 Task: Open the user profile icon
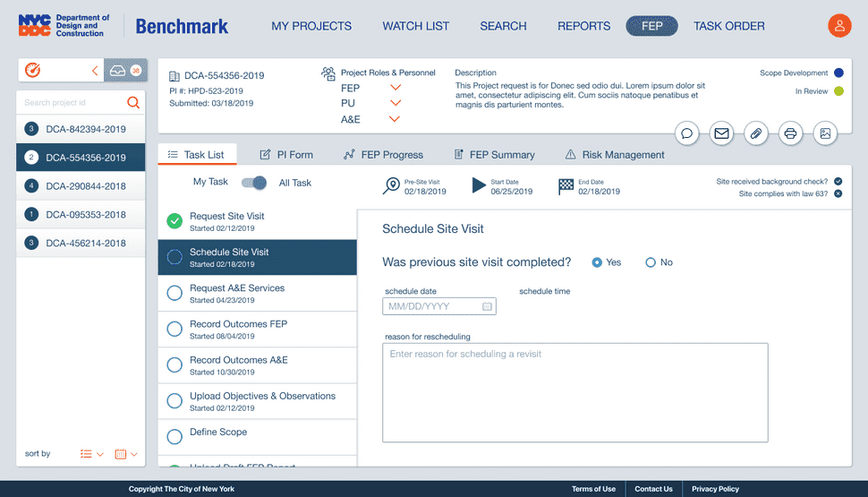tap(839, 26)
